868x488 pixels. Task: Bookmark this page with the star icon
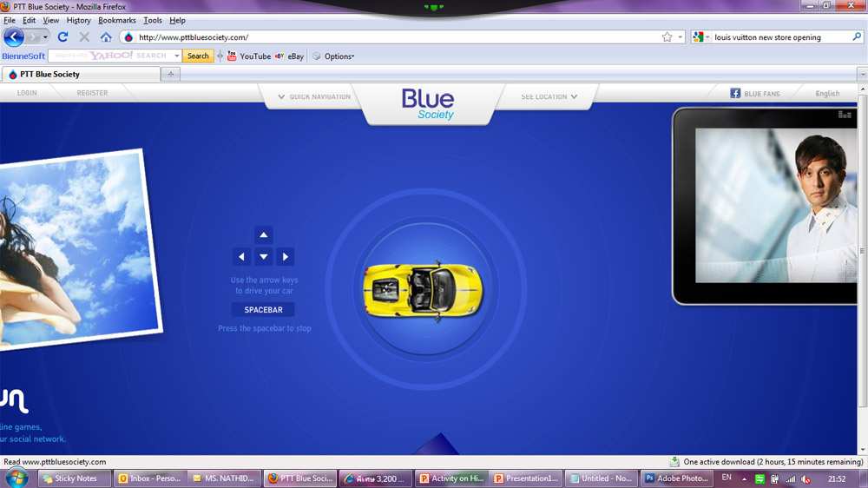pos(667,37)
